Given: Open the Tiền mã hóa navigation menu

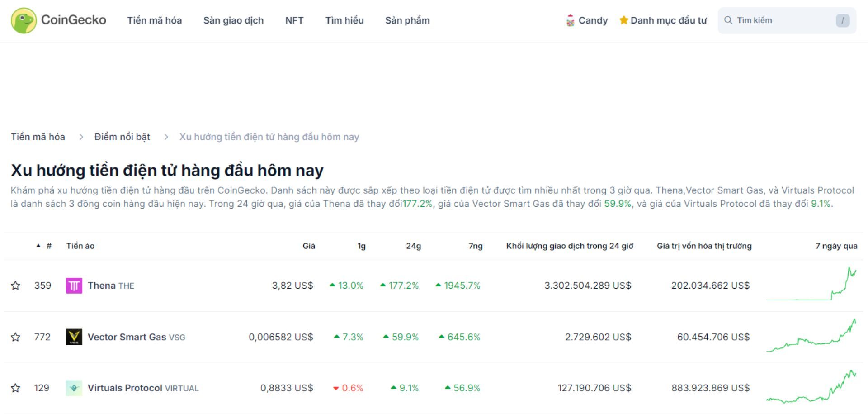Looking at the screenshot, I should [154, 20].
